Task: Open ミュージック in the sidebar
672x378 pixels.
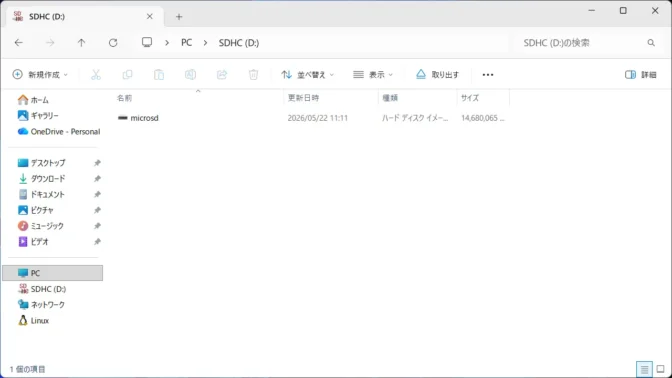Action: (x=47, y=226)
